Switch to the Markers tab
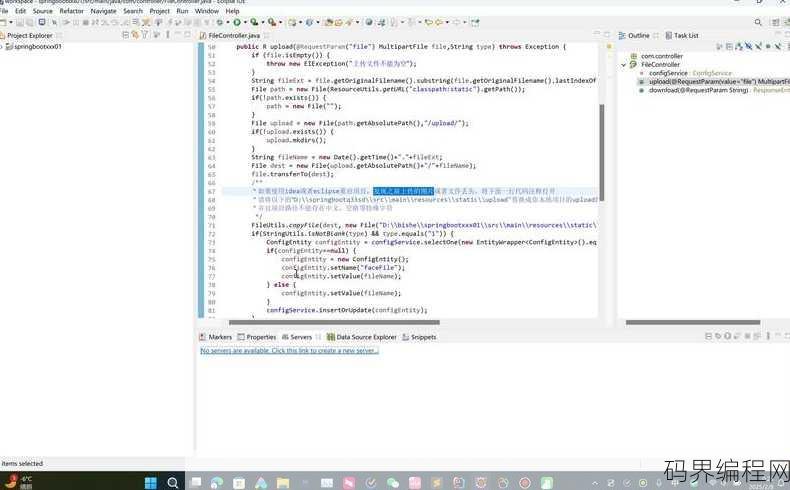This screenshot has height=490, width=790. coord(216,337)
